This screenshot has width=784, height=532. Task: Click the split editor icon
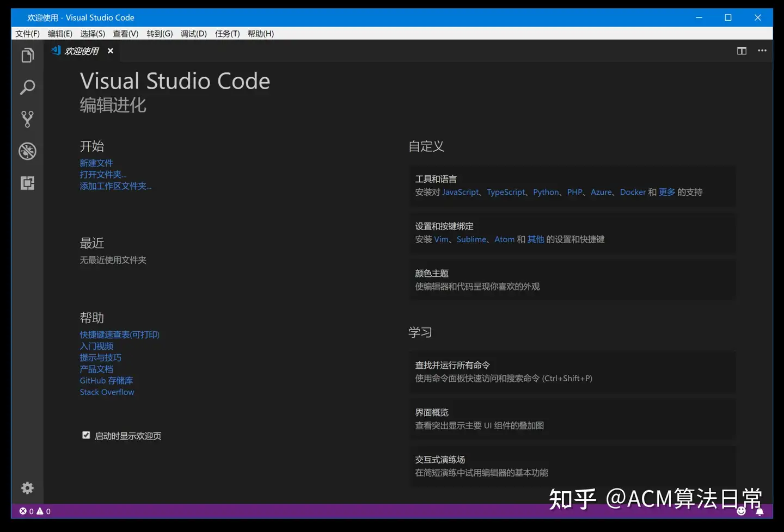click(742, 51)
